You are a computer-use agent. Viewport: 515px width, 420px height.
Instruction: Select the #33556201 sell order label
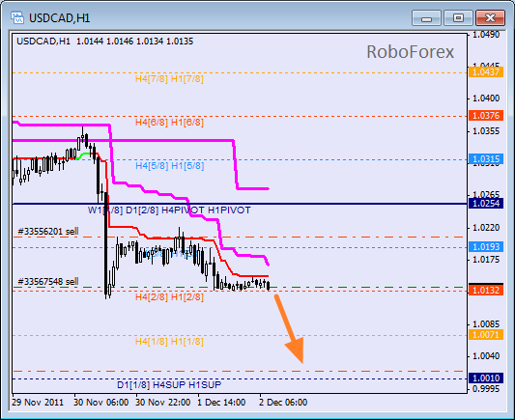point(48,232)
